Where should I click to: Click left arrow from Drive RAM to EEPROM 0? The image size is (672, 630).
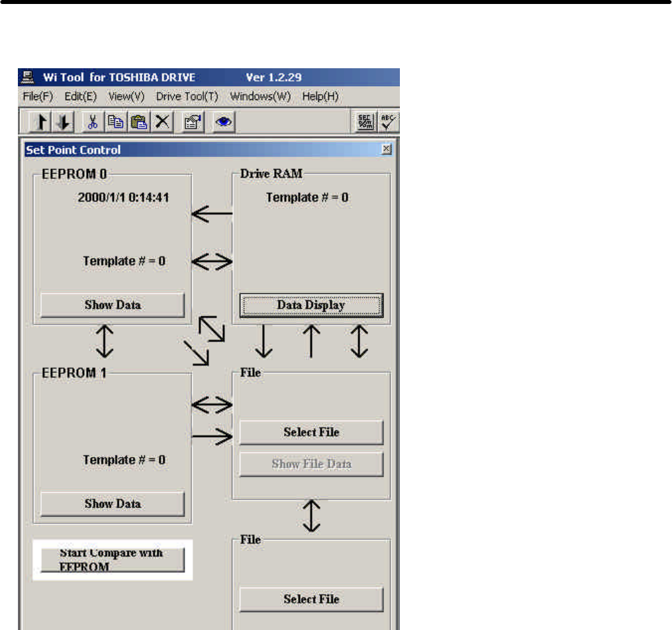tap(212, 213)
